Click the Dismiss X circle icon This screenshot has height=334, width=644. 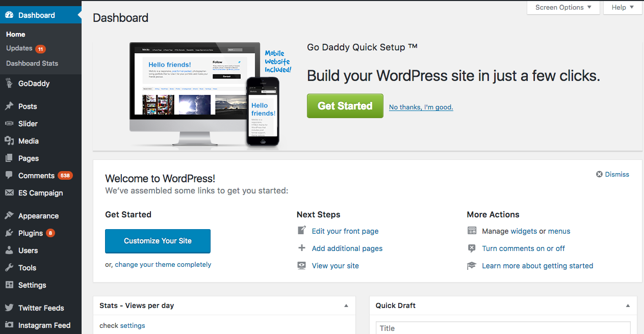click(x=600, y=174)
